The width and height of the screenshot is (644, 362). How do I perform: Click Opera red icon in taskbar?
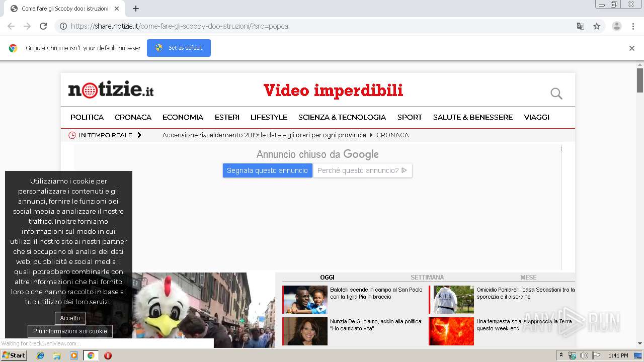pyautogui.click(x=108, y=355)
